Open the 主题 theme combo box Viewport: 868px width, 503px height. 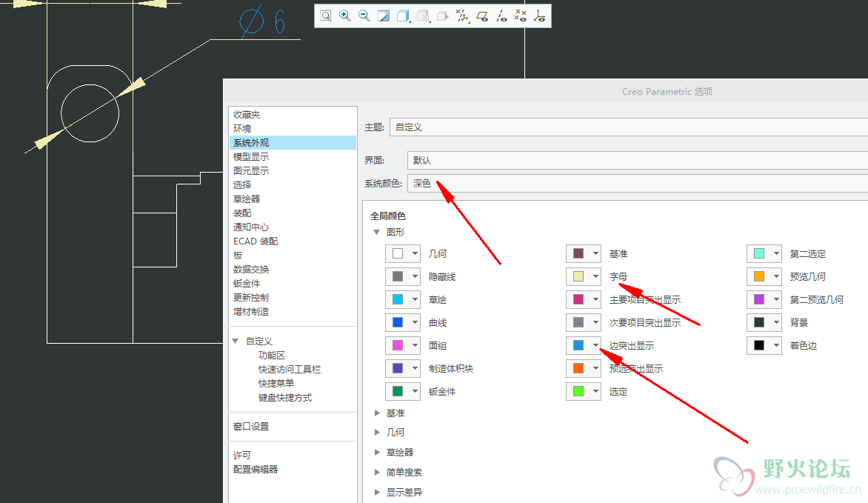(x=628, y=127)
